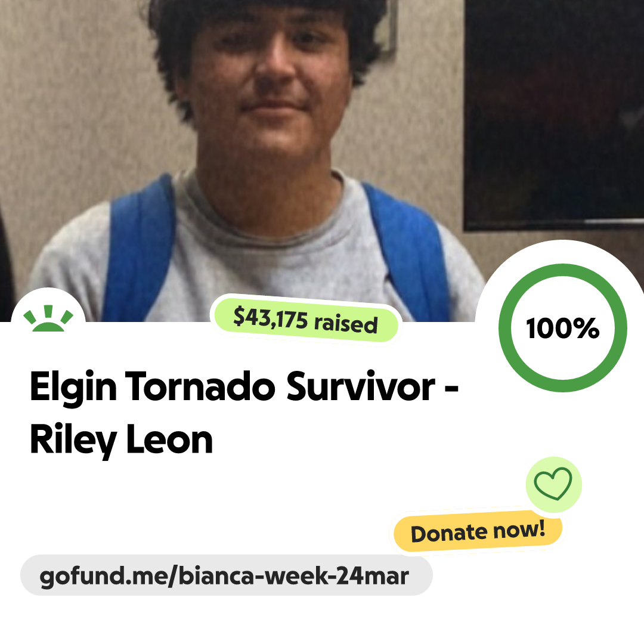Click the "Elgin" word in the title
This screenshot has height=644, width=644.
coord(73,387)
